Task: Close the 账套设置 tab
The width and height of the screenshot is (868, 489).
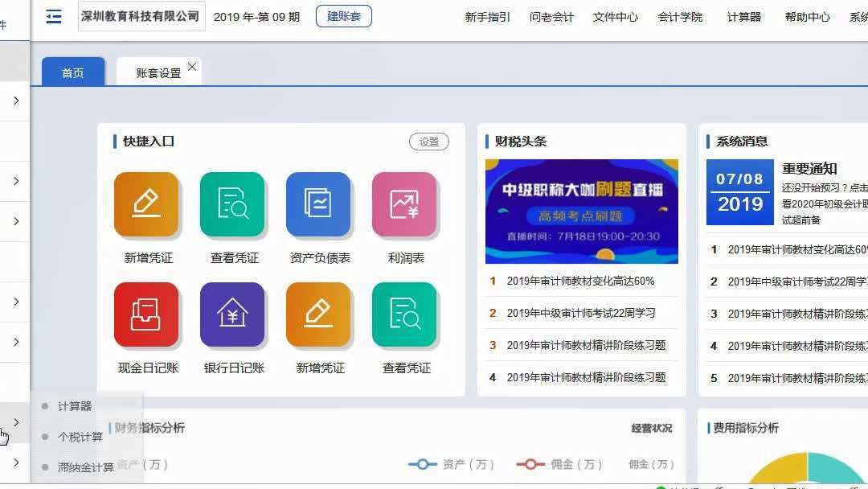Action: click(190, 68)
